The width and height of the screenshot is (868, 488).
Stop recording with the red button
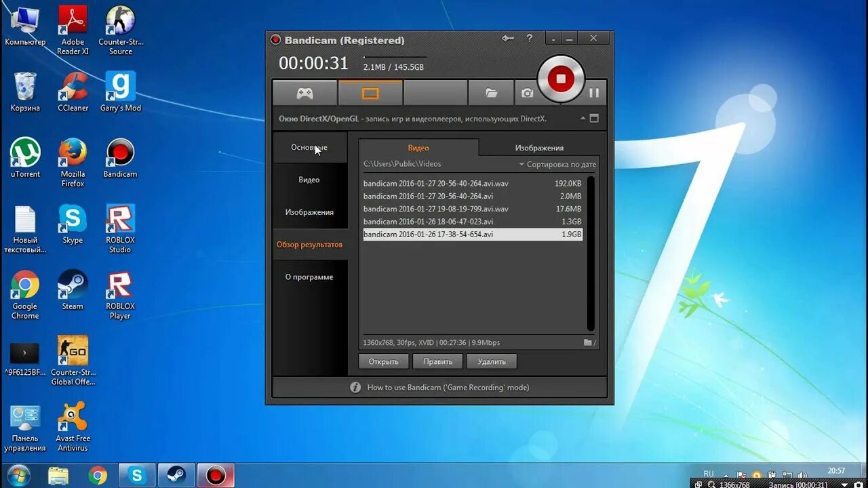pos(561,79)
